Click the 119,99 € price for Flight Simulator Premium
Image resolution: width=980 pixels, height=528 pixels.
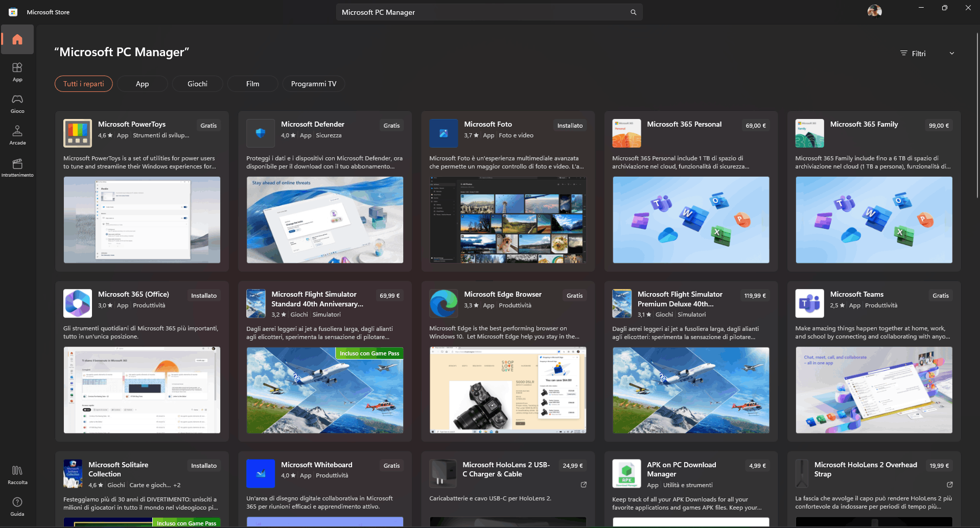[755, 296]
